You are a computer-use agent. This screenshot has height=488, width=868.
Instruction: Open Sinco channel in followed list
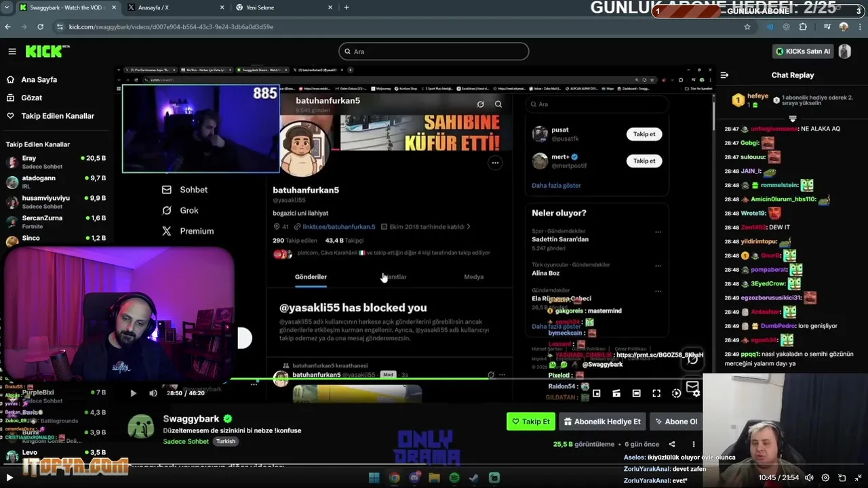coord(56,240)
